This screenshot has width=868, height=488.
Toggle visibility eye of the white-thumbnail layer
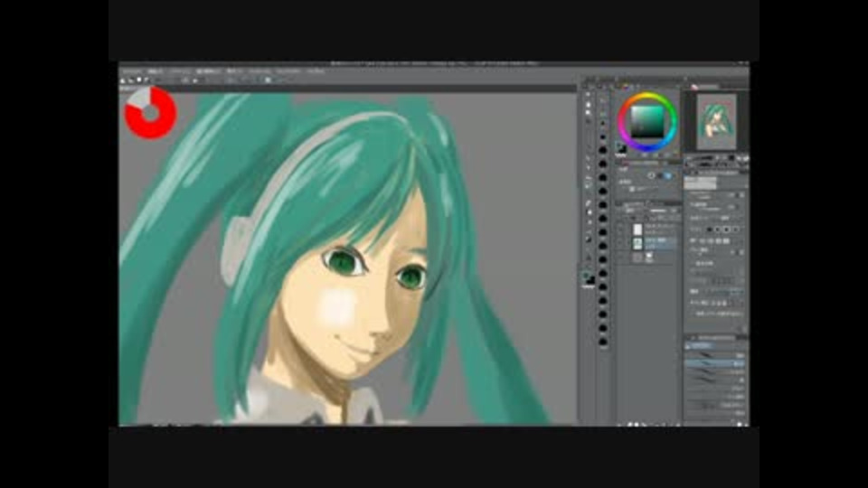tap(621, 229)
